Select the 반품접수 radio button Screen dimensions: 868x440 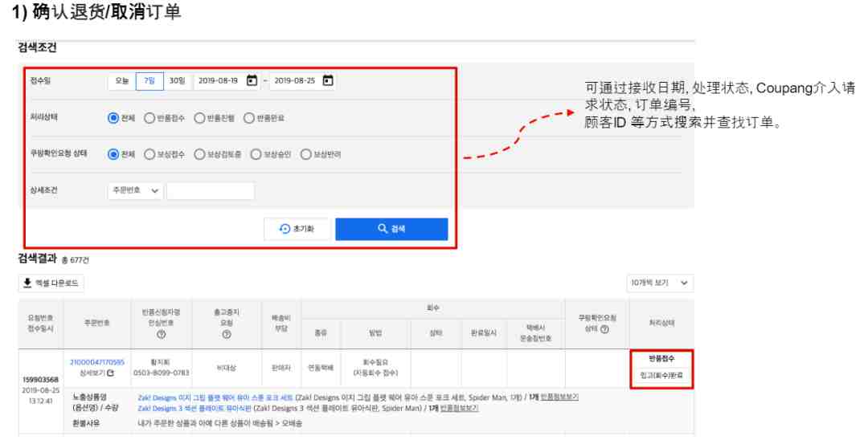(x=149, y=118)
